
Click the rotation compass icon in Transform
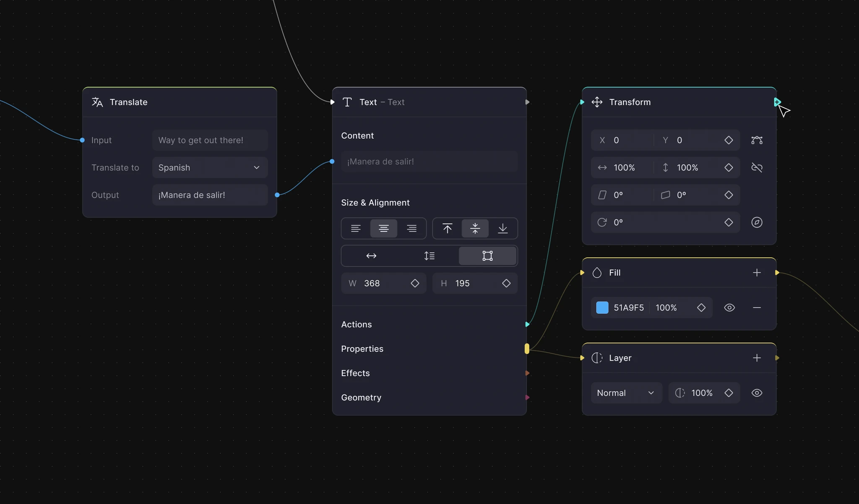[757, 222]
